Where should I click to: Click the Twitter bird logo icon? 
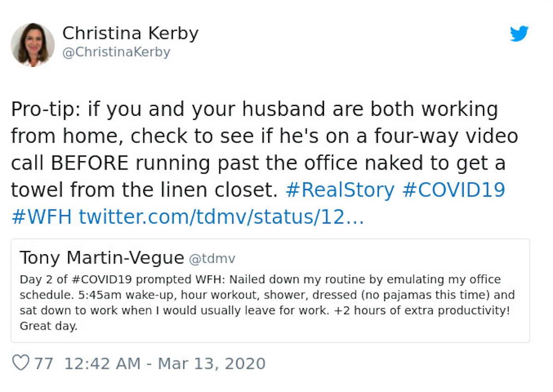519,34
